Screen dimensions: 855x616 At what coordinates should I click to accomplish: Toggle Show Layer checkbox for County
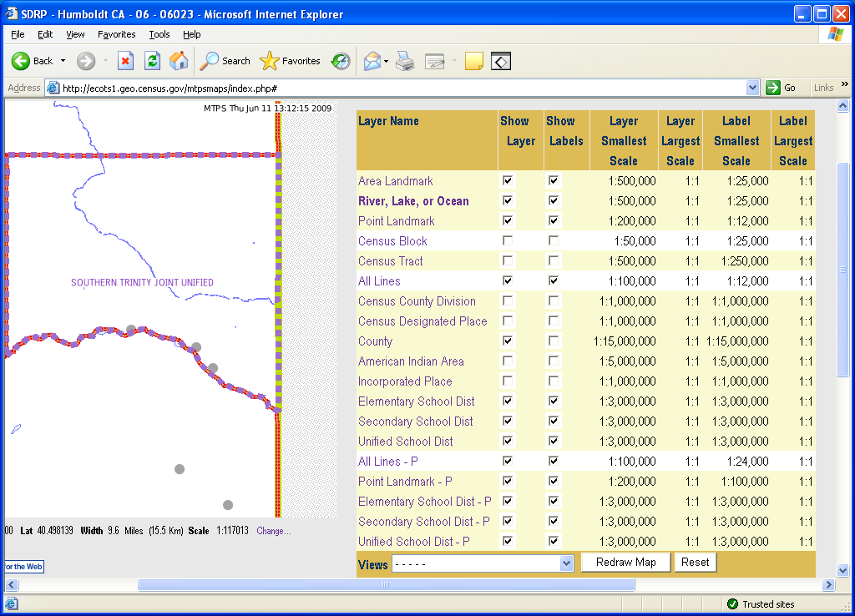click(508, 341)
